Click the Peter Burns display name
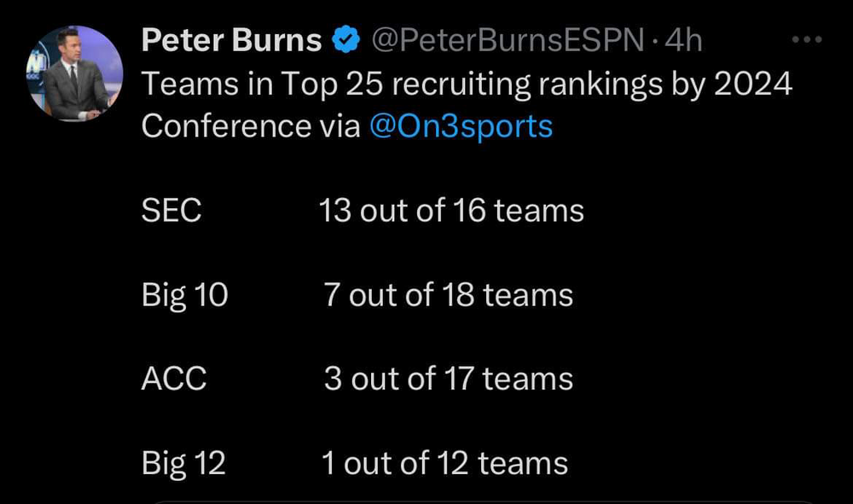Viewport: 853px width, 504px height. (231, 40)
